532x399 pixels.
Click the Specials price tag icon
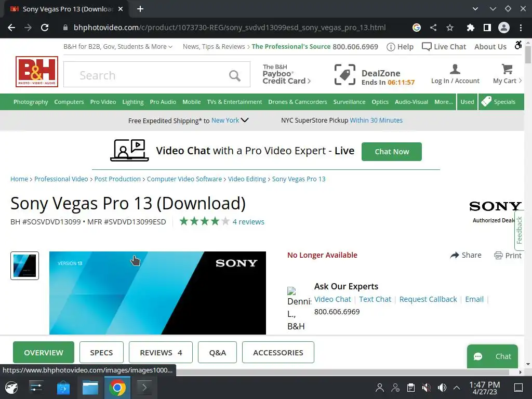pyautogui.click(x=486, y=101)
